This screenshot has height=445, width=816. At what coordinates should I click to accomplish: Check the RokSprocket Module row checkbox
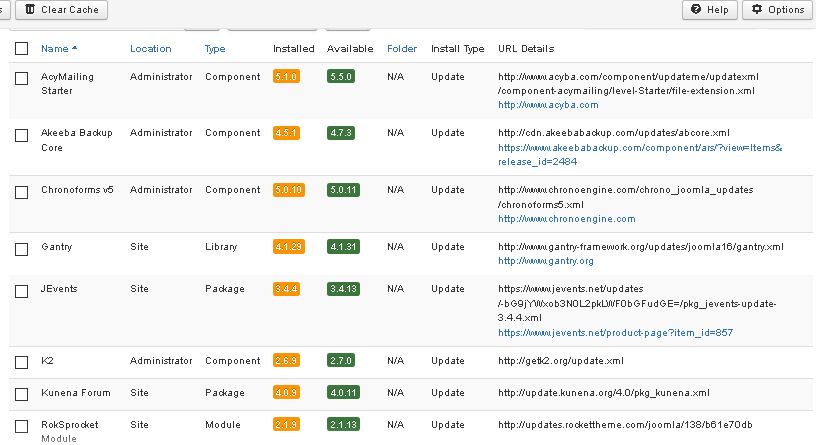tap(21, 426)
